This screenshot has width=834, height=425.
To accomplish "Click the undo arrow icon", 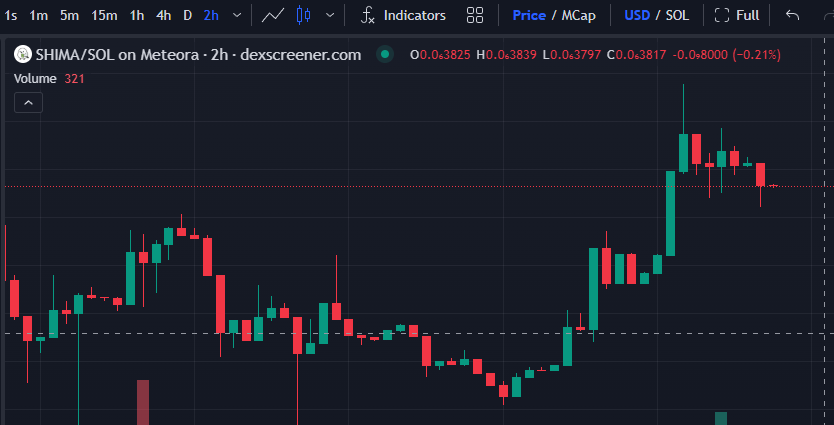I will (x=793, y=15).
